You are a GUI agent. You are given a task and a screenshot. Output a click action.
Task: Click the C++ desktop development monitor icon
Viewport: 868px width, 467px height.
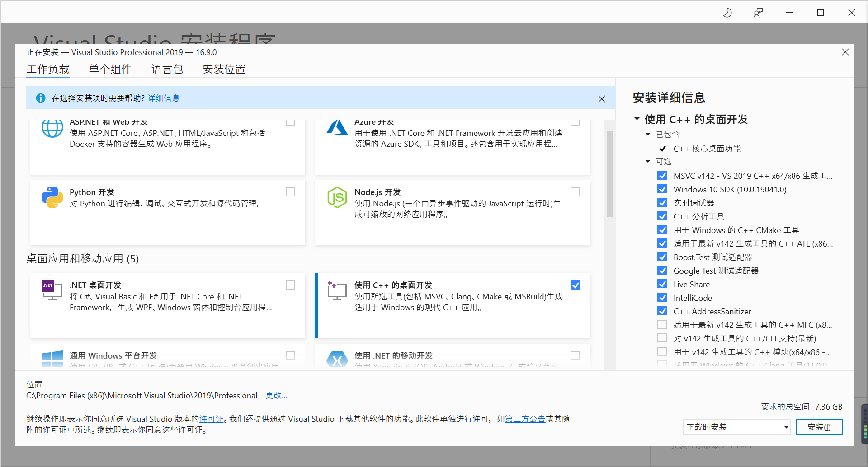[x=337, y=290]
